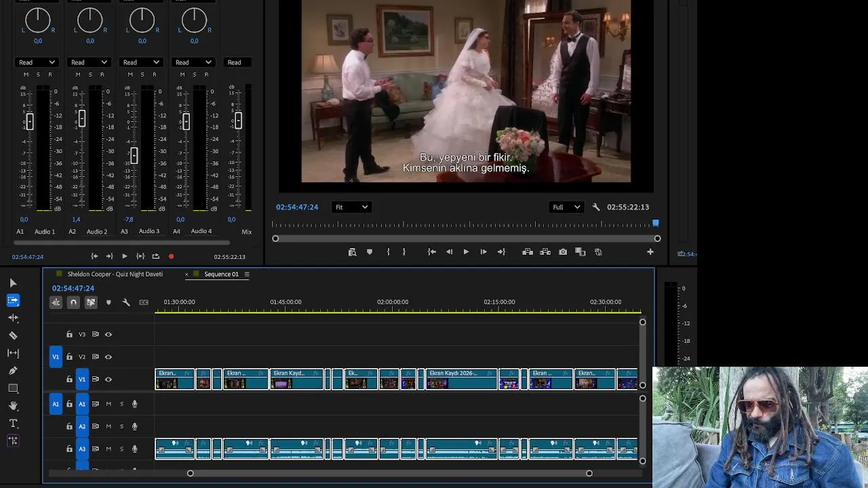The image size is (868, 488).
Task: Toggle snapping magnet in timeline
Action: (x=73, y=302)
